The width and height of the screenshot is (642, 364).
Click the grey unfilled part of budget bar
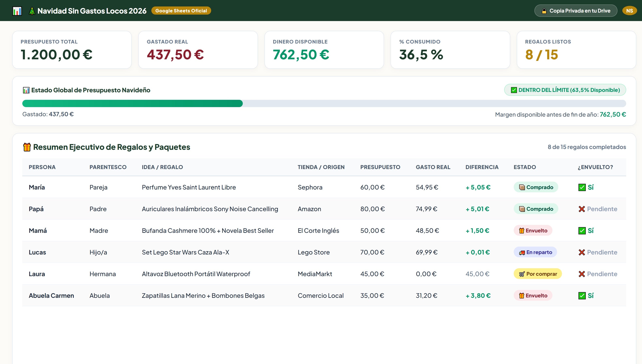click(x=434, y=103)
